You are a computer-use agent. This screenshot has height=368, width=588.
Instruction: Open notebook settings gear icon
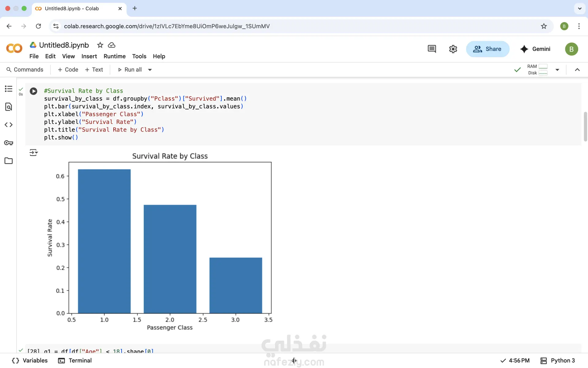pyautogui.click(x=453, y=49)
